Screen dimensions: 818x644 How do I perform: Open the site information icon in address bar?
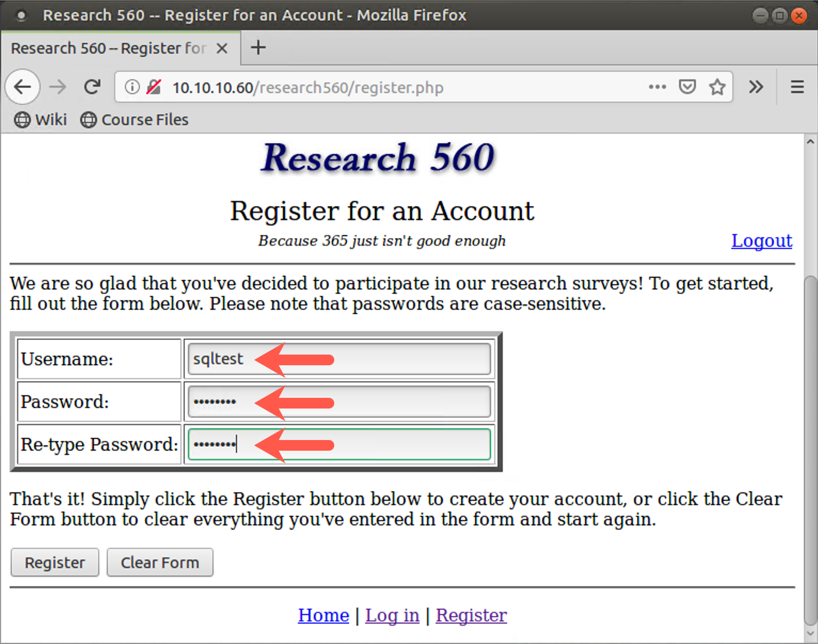[132, 87]
